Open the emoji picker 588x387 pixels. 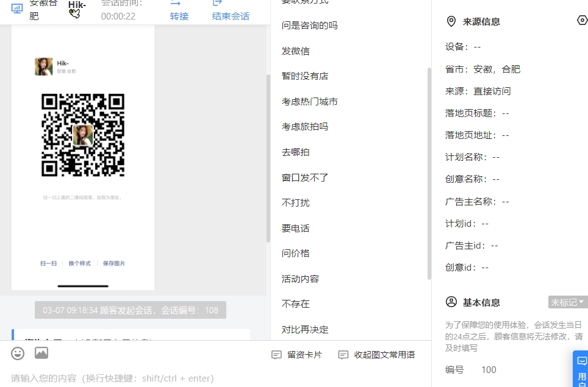click(x=18, y=353)
